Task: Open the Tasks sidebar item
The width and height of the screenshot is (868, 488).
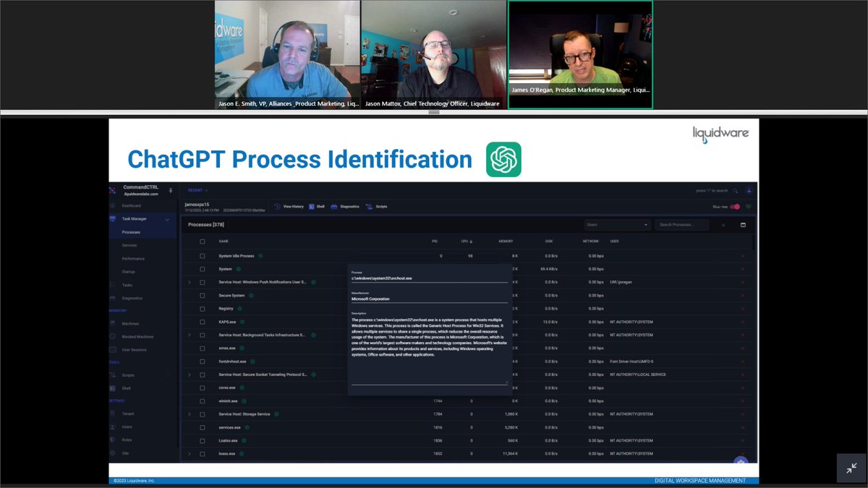Action: pos(127,285)
